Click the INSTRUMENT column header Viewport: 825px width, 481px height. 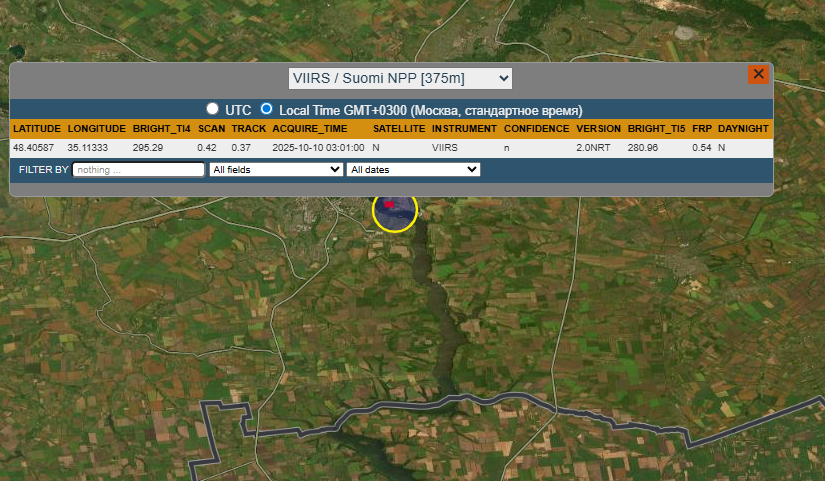coord(464,129)
